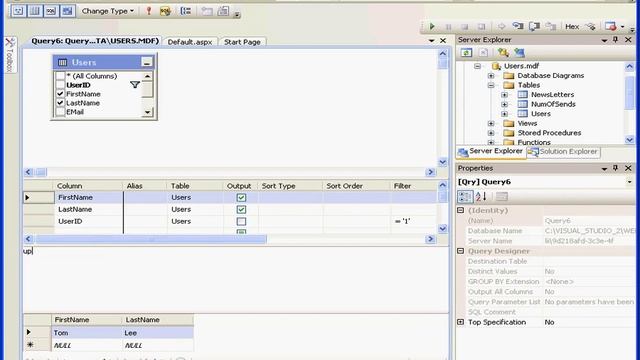
Task: Collapse the (Identity) property category
Action: [x=461, y=210]
